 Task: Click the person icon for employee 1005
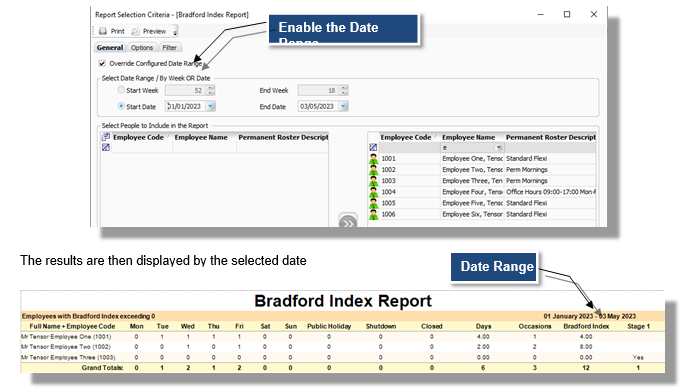pos(373,203)
